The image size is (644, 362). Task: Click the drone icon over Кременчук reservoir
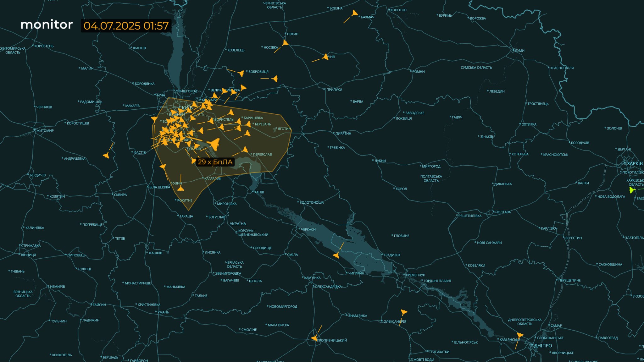[336, 255]
